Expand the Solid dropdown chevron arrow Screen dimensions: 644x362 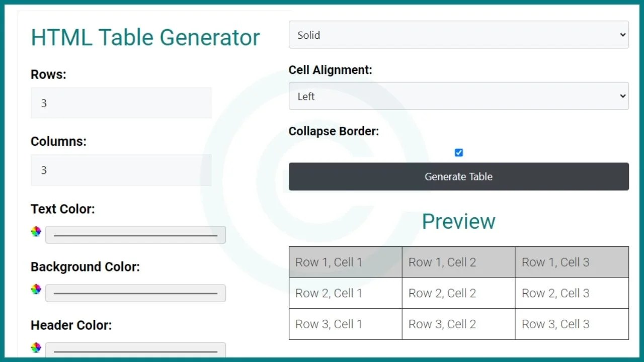coord(623,35)
